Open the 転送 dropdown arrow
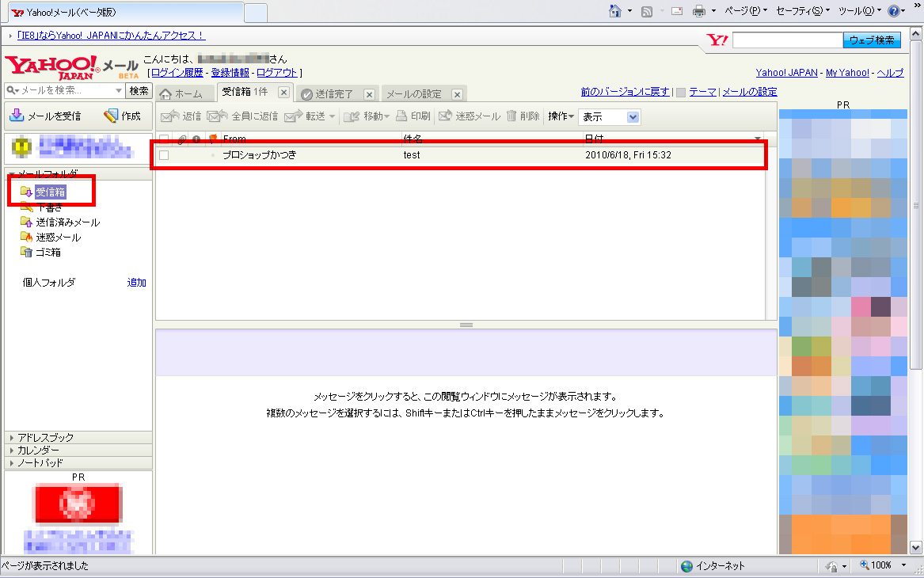Screen dimensions: 924x578 point(333,116)
